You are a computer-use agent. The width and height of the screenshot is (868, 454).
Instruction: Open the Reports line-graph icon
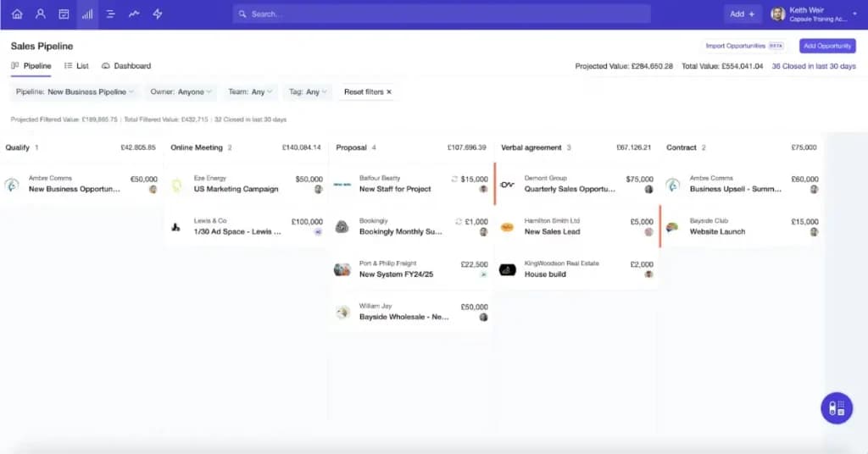[134, 14]
